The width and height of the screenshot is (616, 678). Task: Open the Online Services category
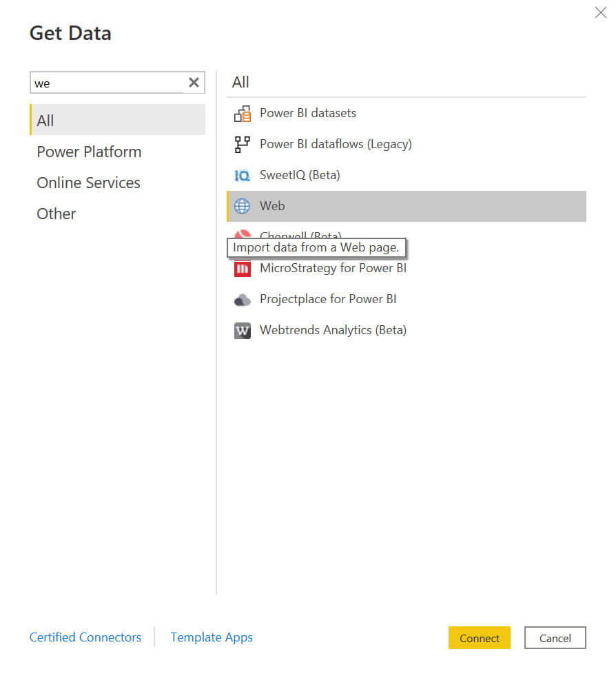(88, 183)
